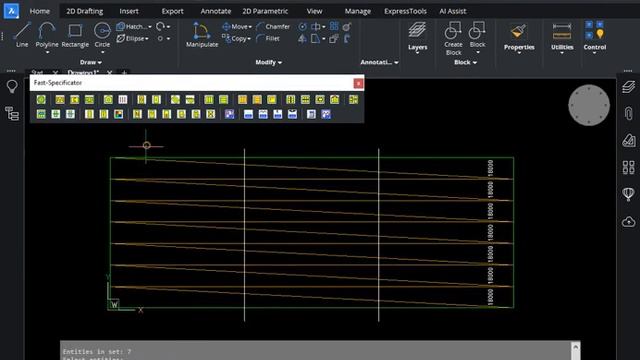640x360 pixels.
Task: Click the circular view navigation compass
Action: (589, 105)
